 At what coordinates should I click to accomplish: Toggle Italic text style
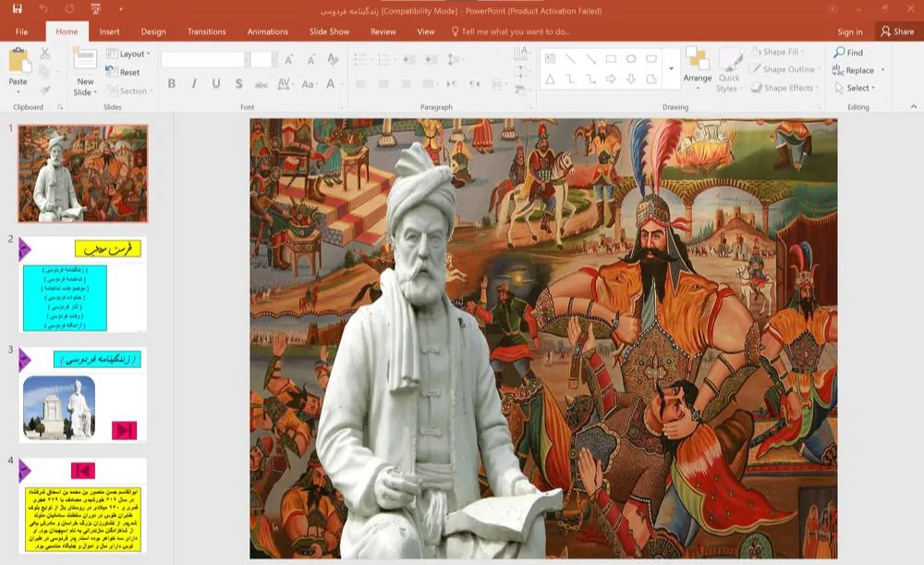pyautogui.click(x=194, y=84)
